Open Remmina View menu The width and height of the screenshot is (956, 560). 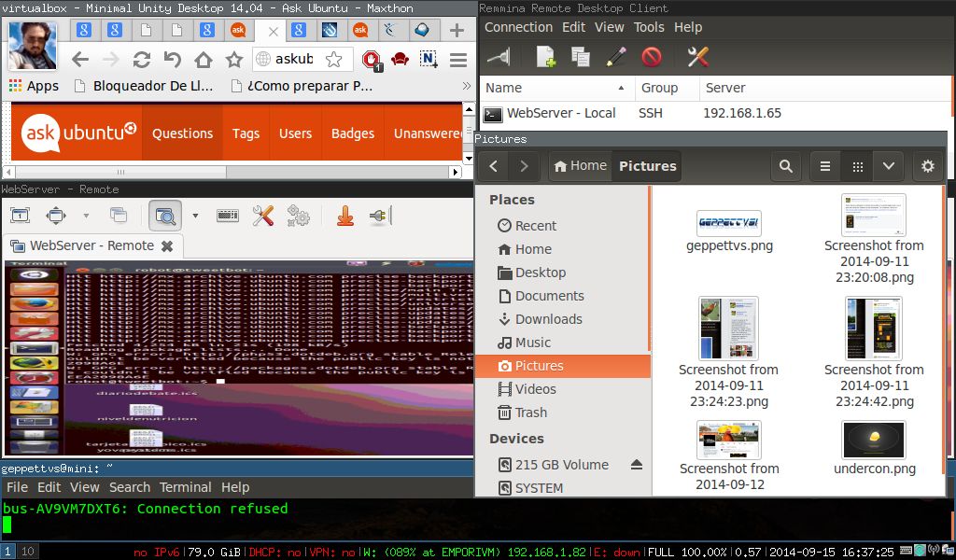tap(609, 27)
